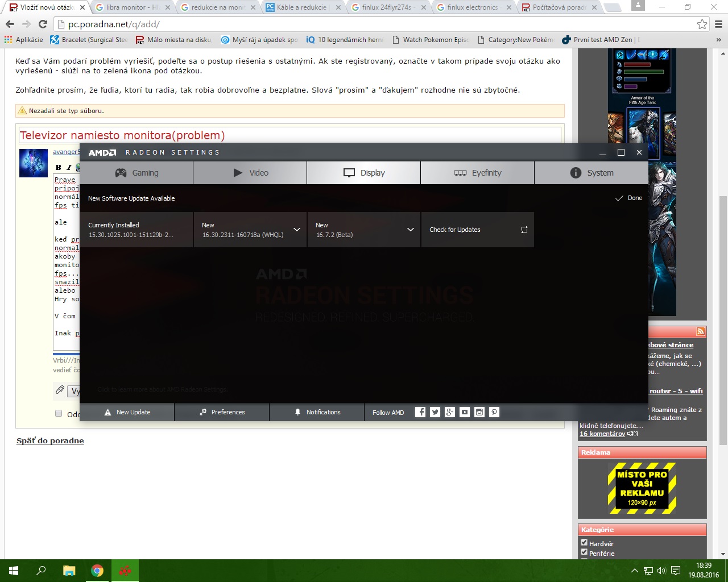
Task: Open the 'Myší ráj a úpadek' bookmark
Action: pyautogui.click(x=259, y=40)
